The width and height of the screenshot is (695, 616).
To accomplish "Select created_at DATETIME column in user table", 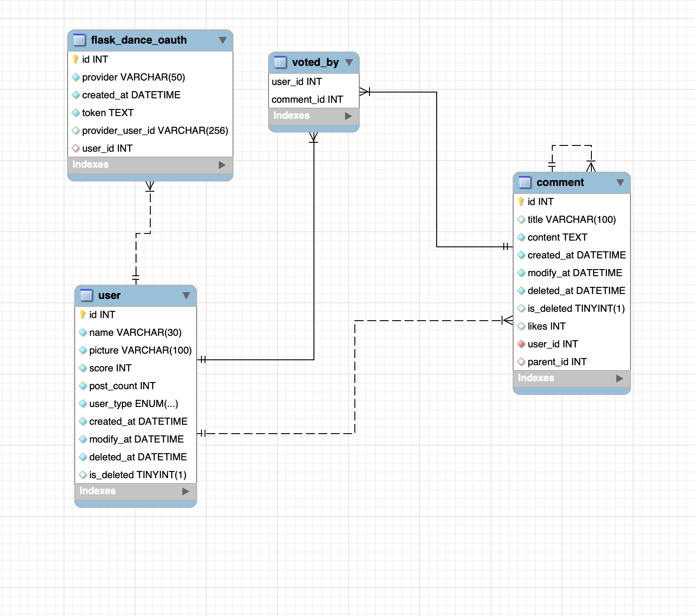I will click(136, 421).
